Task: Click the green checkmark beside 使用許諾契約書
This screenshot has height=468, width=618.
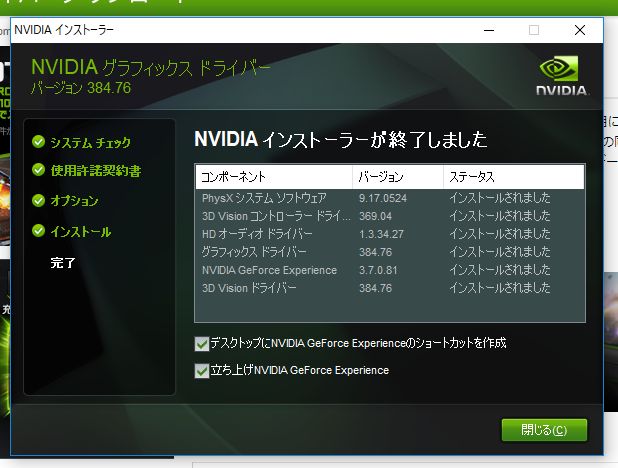Action: 39,170
